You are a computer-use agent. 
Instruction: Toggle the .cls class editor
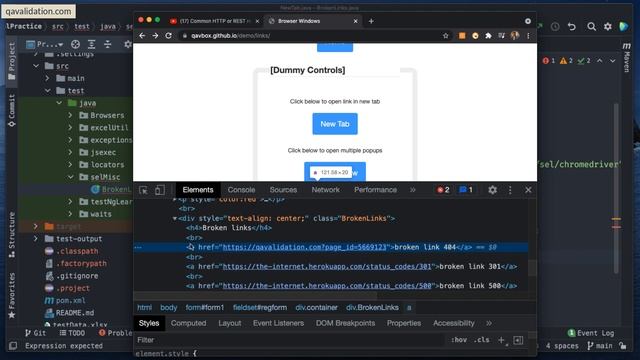[x=482, y=340]
